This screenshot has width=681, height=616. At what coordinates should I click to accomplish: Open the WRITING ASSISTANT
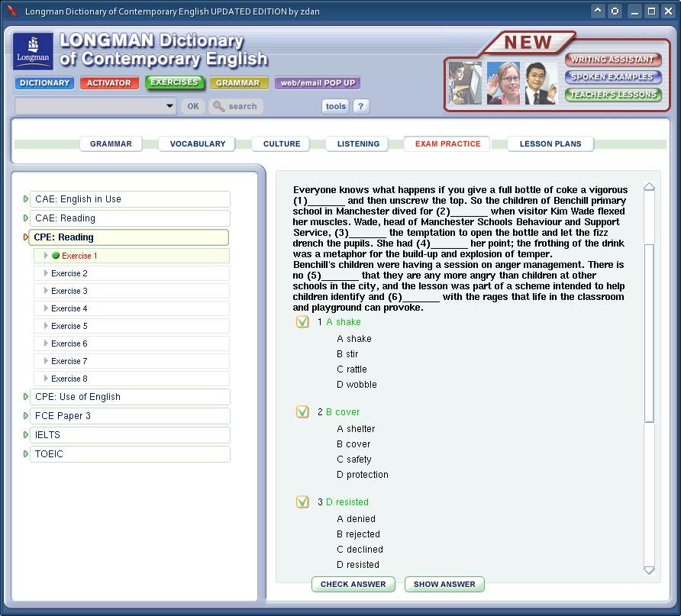coord(613,59)
